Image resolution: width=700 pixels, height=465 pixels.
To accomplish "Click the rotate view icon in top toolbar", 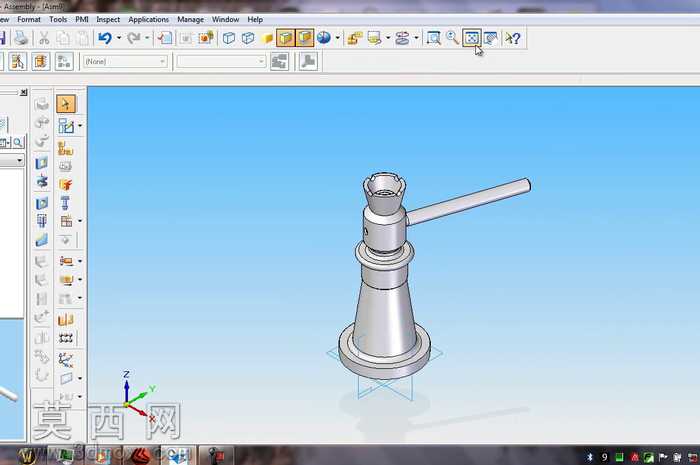I will (402, 38).
